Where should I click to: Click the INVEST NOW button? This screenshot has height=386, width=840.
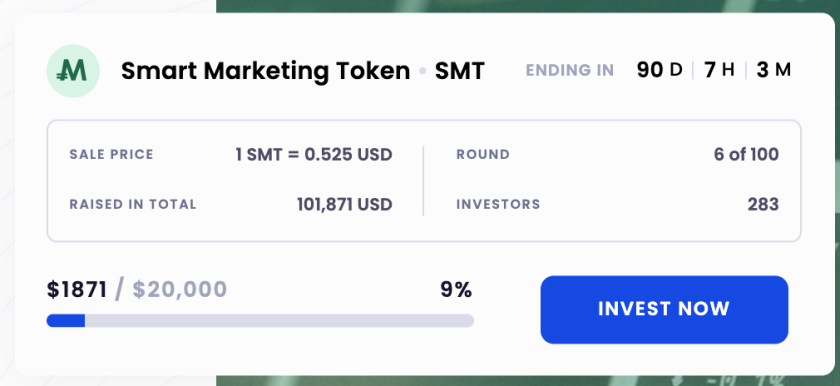664,309
